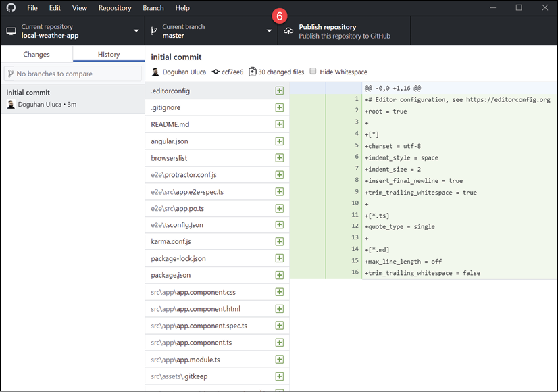Select the package.json file
The width and height of the screenshot is (558, 392).
[217, 275]
